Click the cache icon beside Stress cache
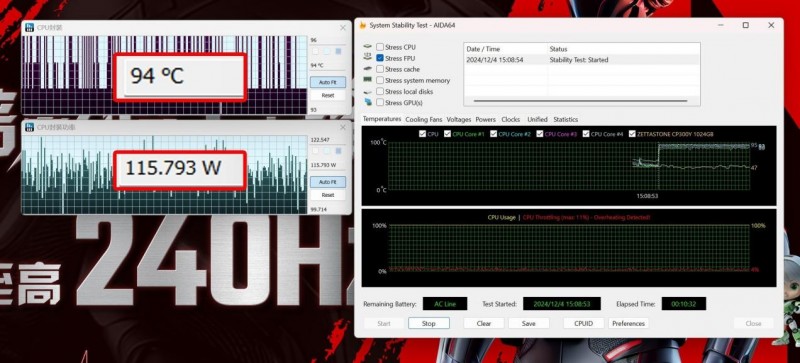 [367, 69]
